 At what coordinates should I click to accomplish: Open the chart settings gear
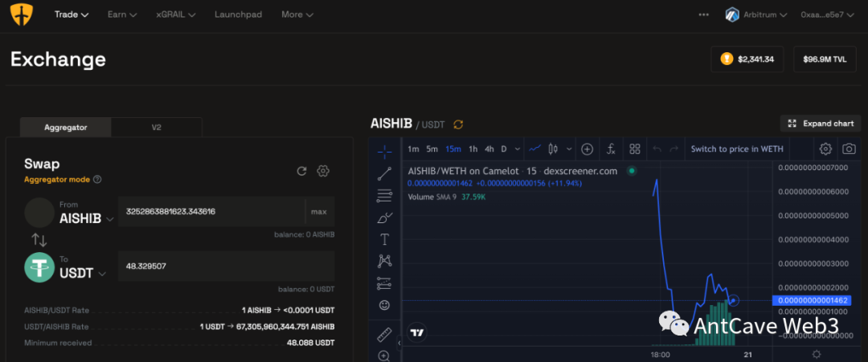(825, 148)
